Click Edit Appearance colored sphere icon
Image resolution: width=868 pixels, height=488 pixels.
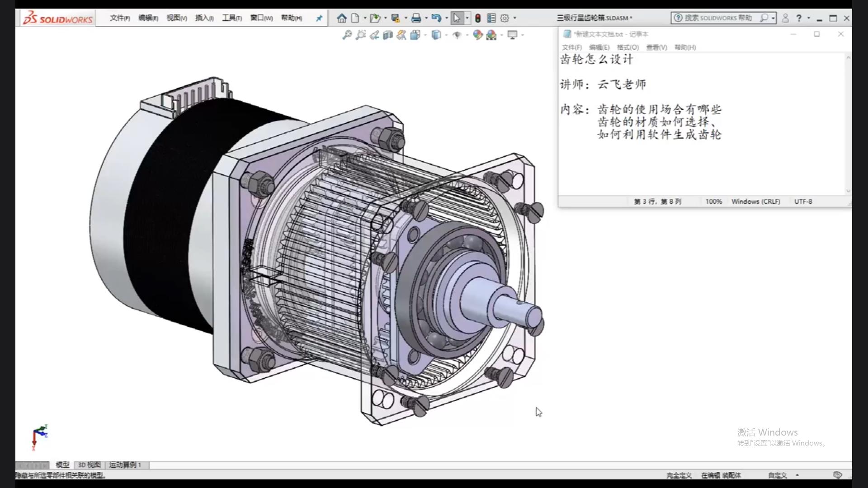pyautogui.click(x=478, y=35)
